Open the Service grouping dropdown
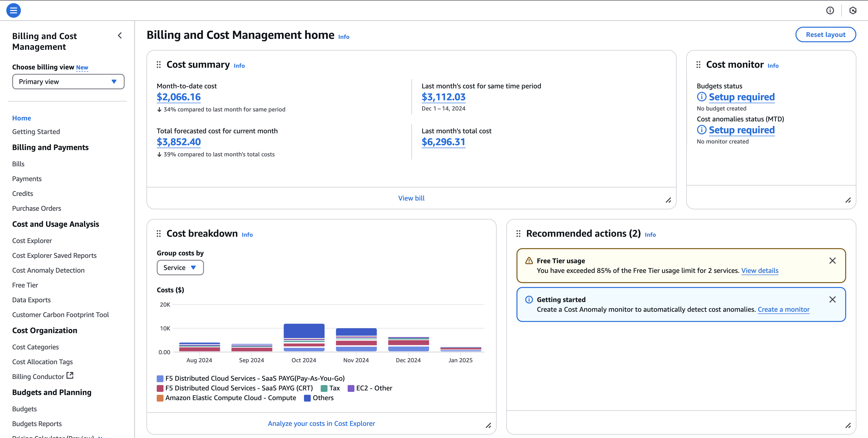 pos(180,267)
